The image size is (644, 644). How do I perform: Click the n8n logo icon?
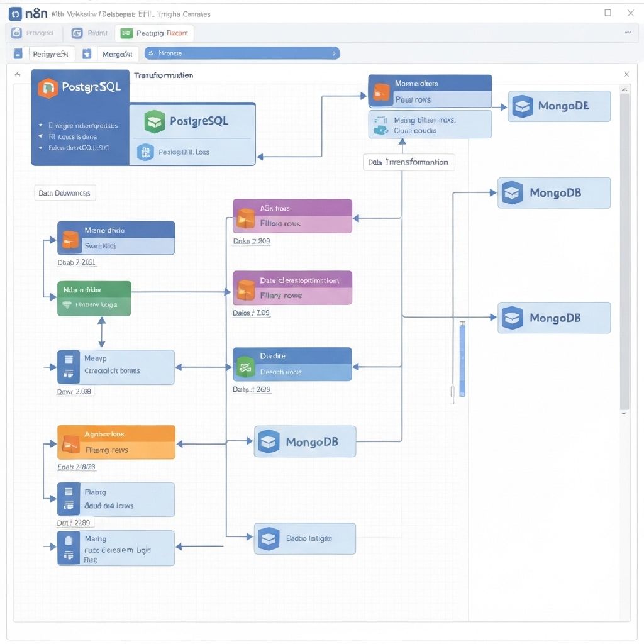click(15, 13)
